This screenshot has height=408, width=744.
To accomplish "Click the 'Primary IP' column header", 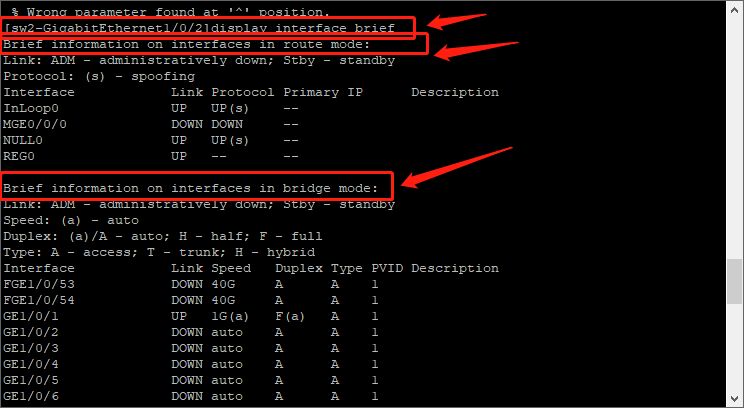I will 323,92.
